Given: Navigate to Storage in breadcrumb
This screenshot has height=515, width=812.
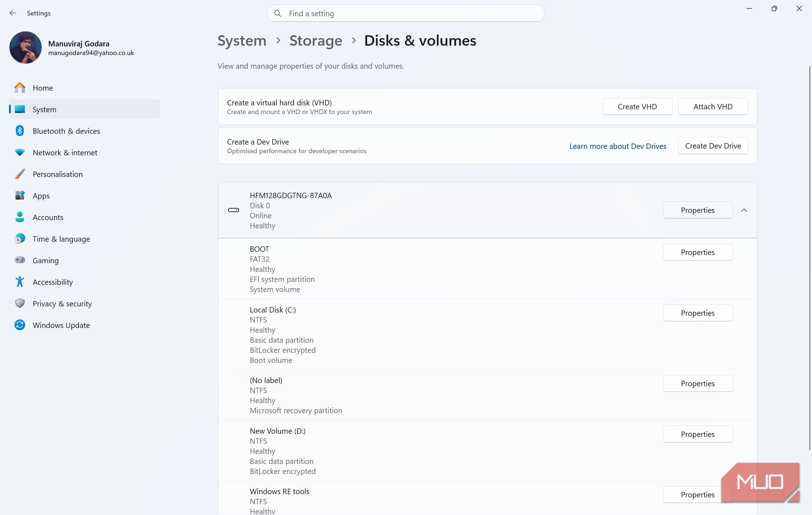Looking at the screenshot, I should [316, 41].
